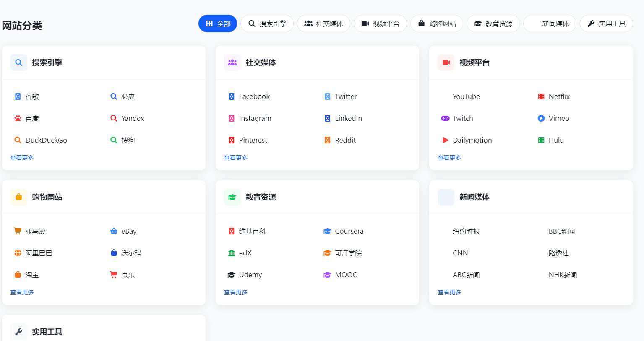Switch to the 新闻媒体 filter tab
Viewport: 644px width, 341px height.
(x=550, y=23)
